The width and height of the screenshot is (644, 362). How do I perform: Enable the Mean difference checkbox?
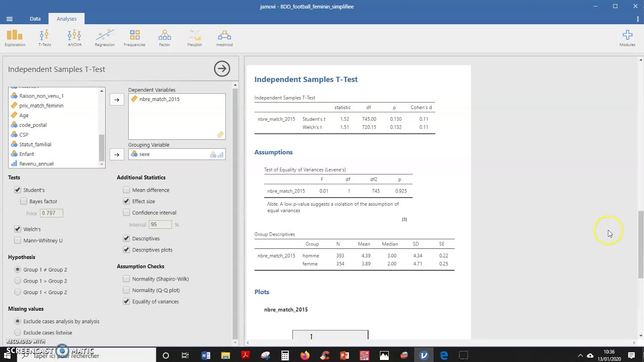pos(126,190)
